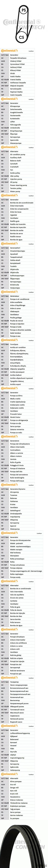This screenshot has width=48, height=868.
Task: Select 'Pompa wspomagania ukł. kierowniczego' row
Action: (x=24, y=571)
